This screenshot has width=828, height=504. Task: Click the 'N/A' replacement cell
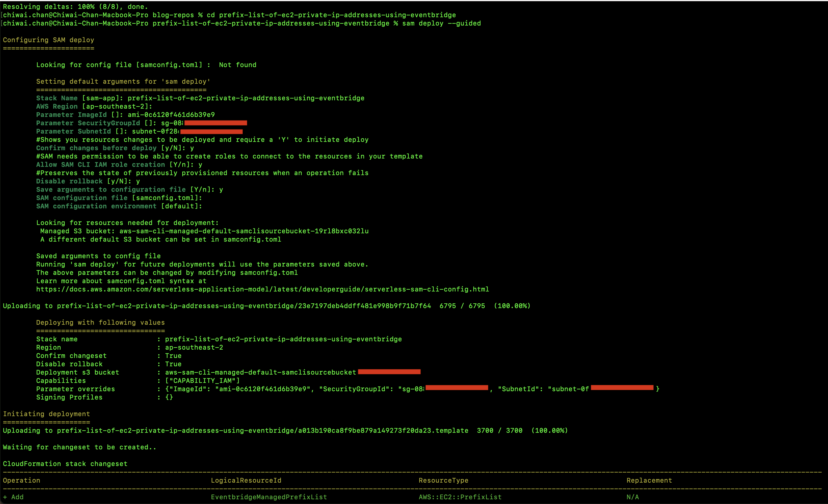point(633,497)
